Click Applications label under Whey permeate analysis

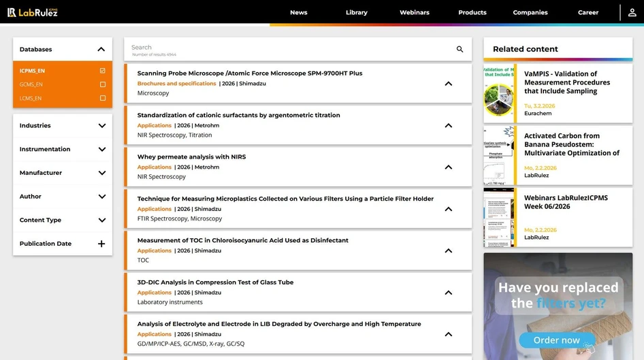tap(155, 167)
